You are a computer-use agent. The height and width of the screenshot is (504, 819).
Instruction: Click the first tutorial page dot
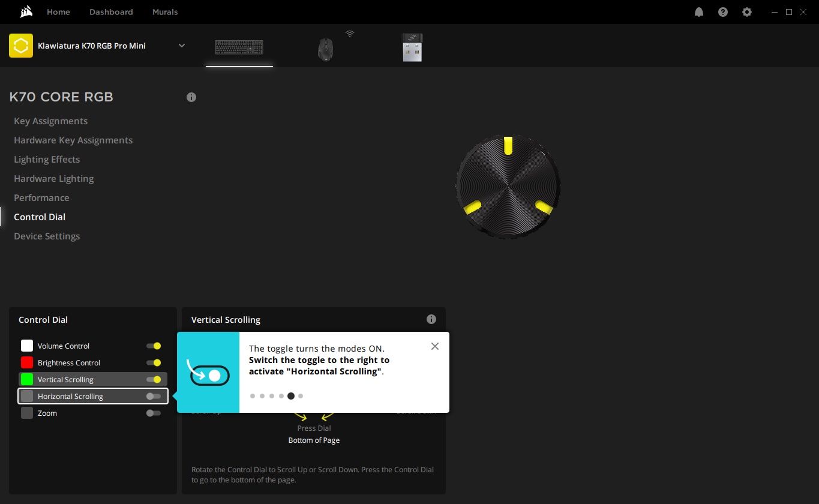253,396
